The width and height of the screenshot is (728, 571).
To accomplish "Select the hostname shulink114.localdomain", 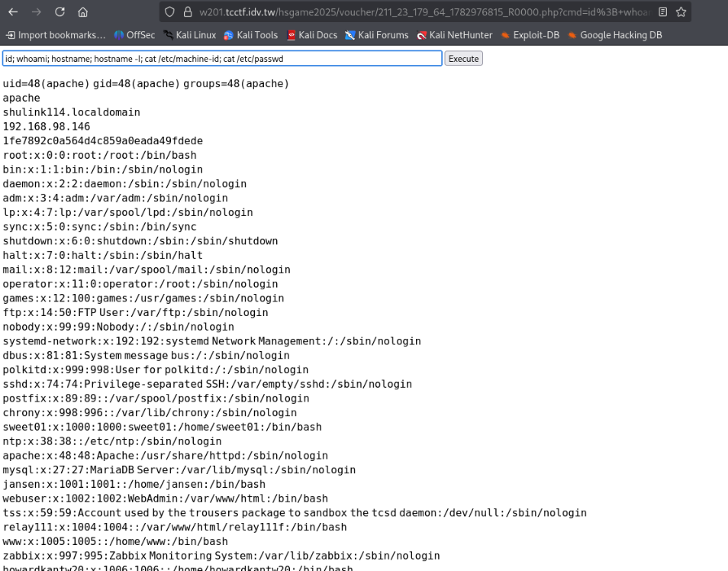I will tap(72, 112).
